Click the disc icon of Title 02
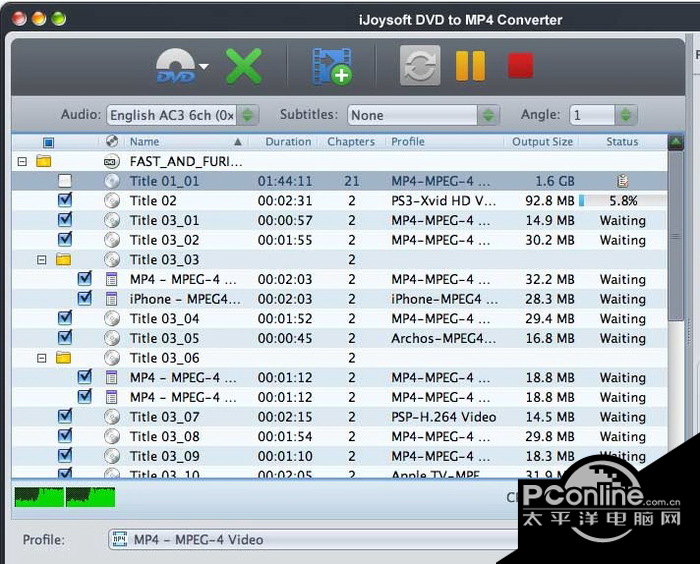The height and width of the screenshot is (564, 700). [112, 201]
